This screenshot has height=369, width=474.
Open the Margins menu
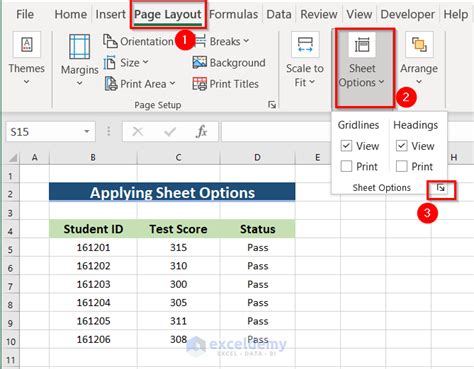click(79, 61)
